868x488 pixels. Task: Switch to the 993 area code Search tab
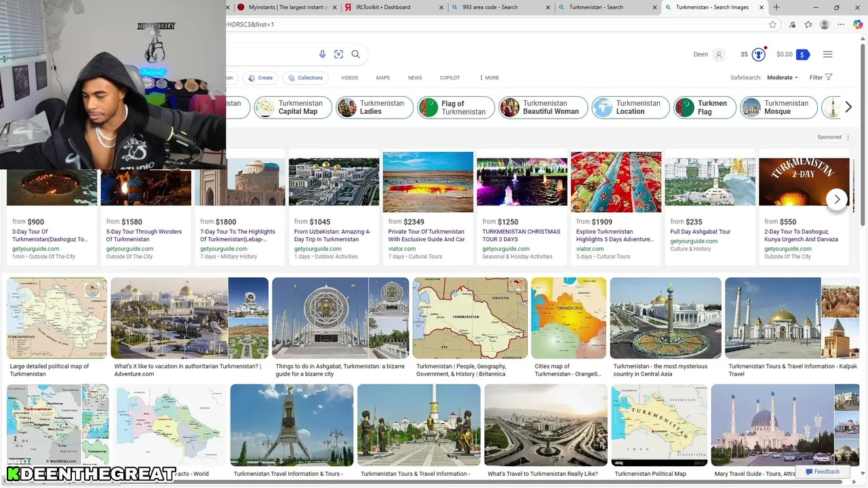tap(500, 7)
